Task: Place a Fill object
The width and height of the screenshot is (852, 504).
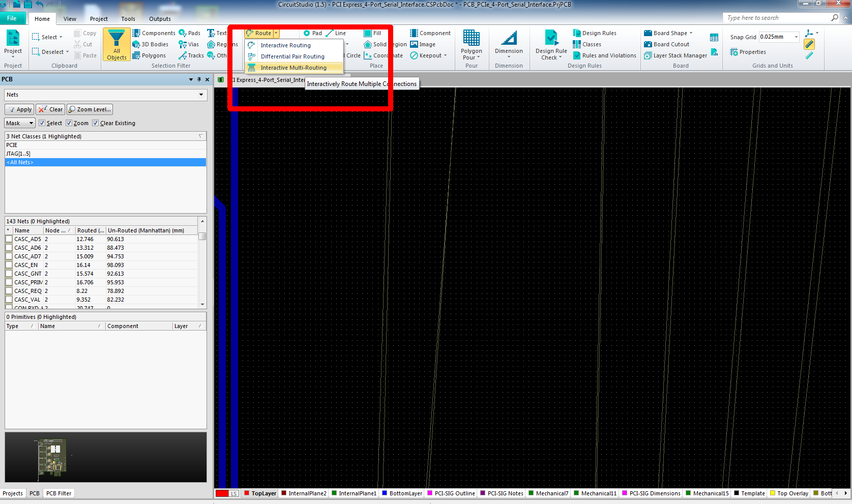Action: (372, 33)
